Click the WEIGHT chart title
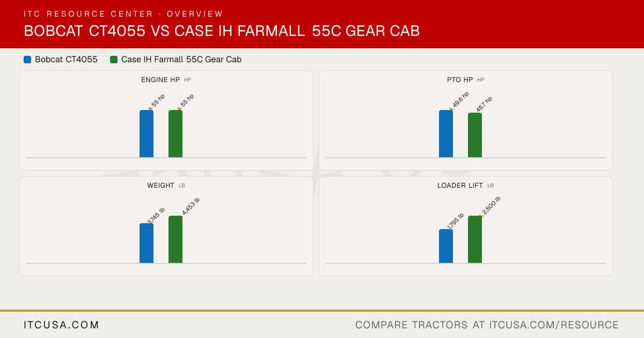Viewport: 644px width, 338px height. click(x=160, y=186)
